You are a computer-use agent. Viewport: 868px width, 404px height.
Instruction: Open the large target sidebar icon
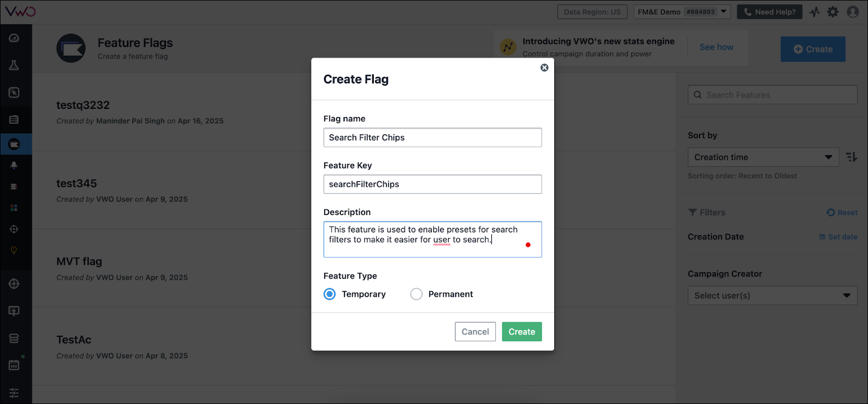[14, 284]
